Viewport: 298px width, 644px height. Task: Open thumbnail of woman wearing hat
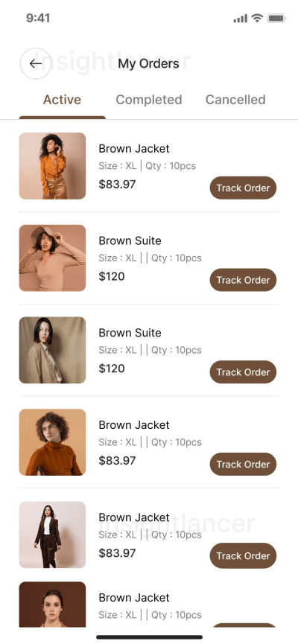pyautogui.click(x=52, y=258)
